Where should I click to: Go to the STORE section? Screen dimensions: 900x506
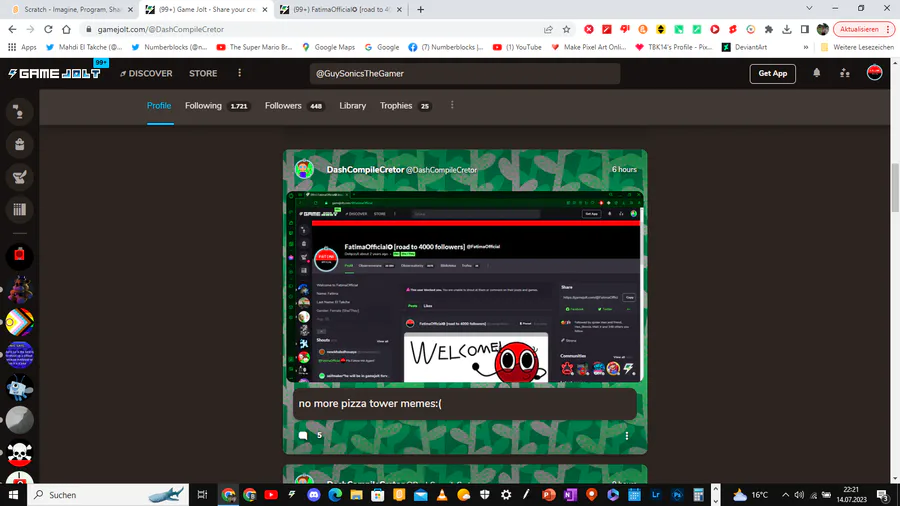tap(203, 73)
